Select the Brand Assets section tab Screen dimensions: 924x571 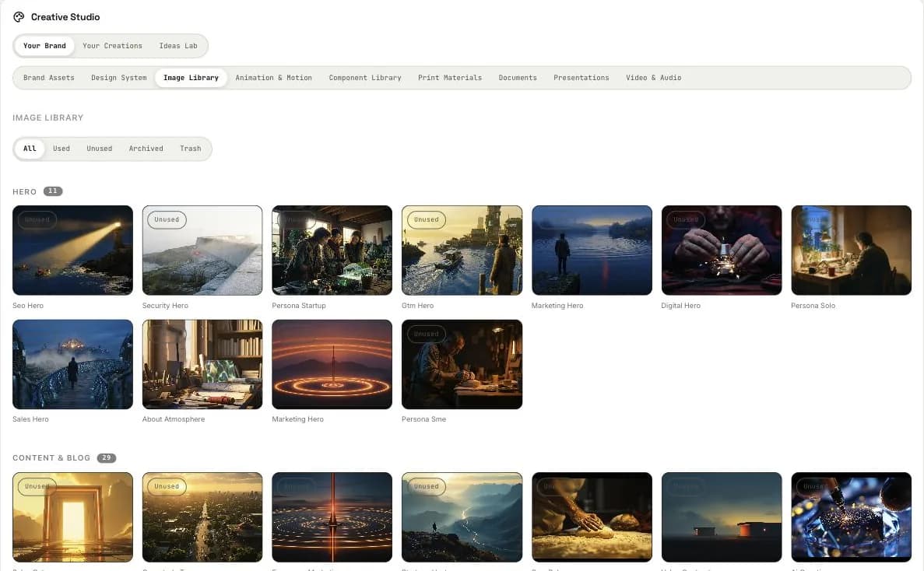pyautogui.click(x=49, y=78)
